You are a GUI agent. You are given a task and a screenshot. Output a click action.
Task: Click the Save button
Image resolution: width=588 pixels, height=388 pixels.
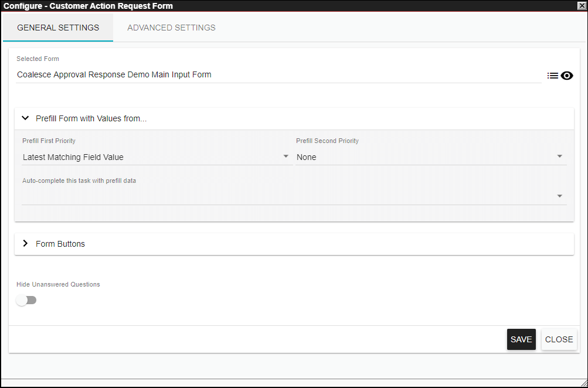[521, 339]
